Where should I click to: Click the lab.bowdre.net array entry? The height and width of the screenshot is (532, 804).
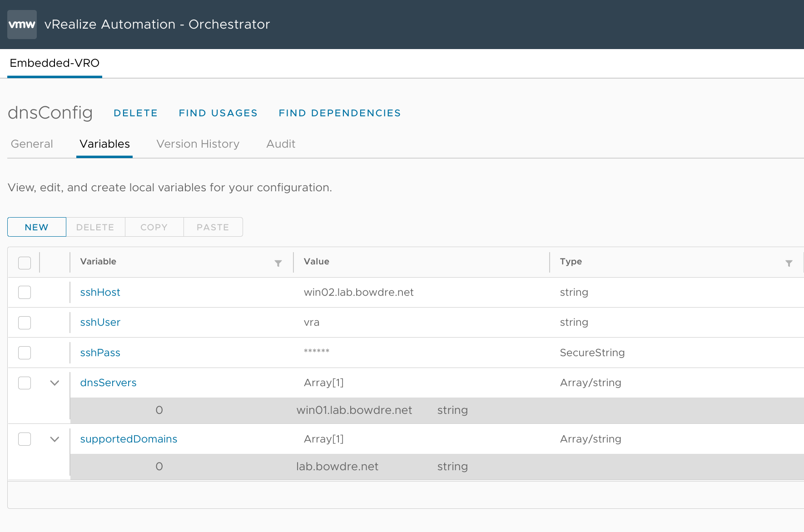pos(337,466)
